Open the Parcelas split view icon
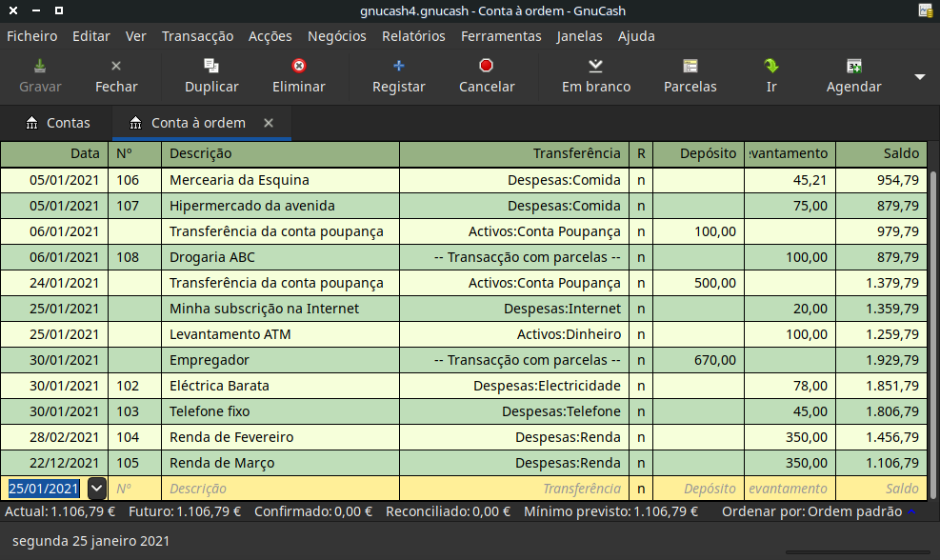Screen dimensions: 940x560 [690, 76]
